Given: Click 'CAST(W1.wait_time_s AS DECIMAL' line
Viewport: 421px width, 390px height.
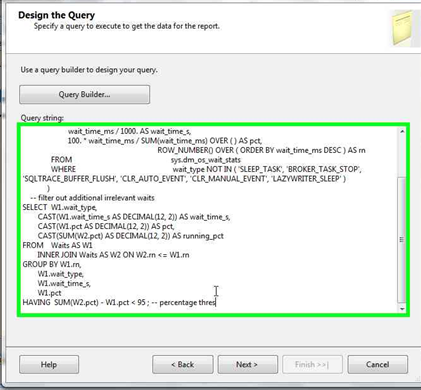Looking at the screenshot, I should [134, 217].
